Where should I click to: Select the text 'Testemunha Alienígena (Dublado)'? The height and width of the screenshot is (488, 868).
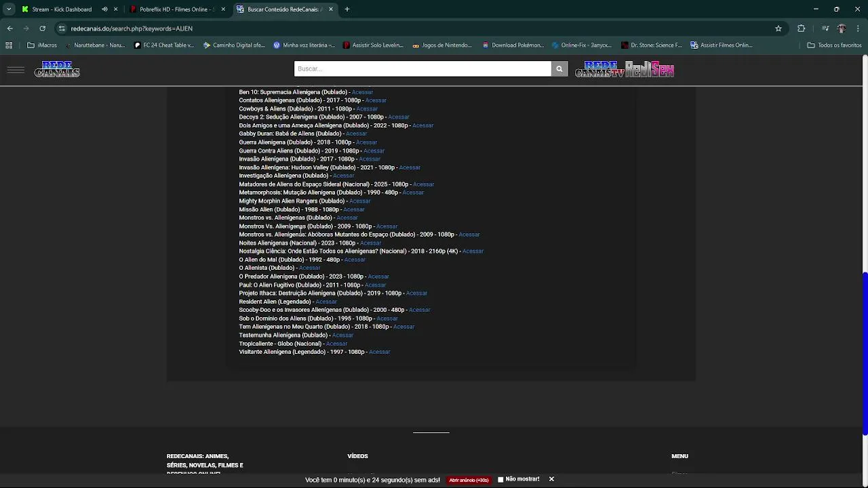[x=283, y=335]
